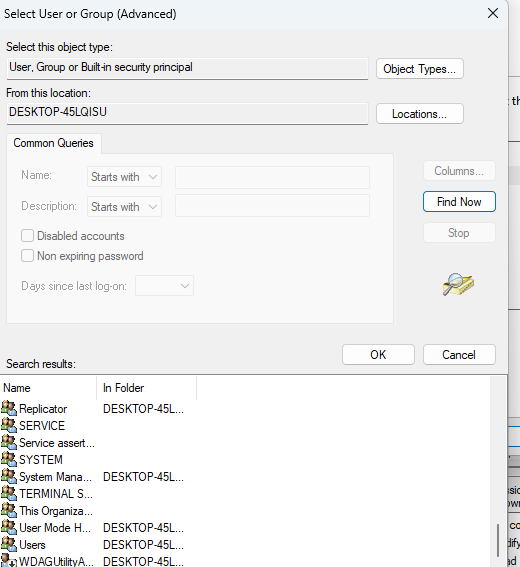Switch to the Common Queries tab
This screenshot has width=520, height=567.
click(x=54, y=143)
